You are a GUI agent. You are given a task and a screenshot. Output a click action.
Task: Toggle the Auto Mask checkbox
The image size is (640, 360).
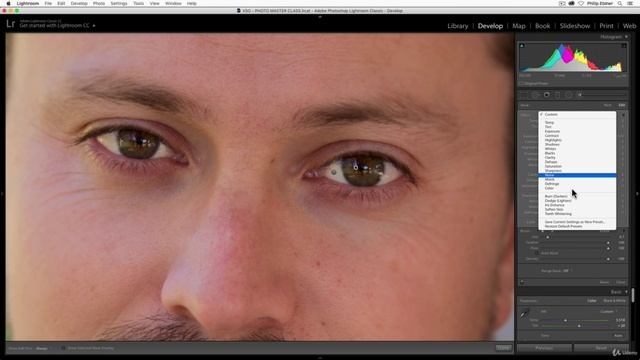(537, 253)
